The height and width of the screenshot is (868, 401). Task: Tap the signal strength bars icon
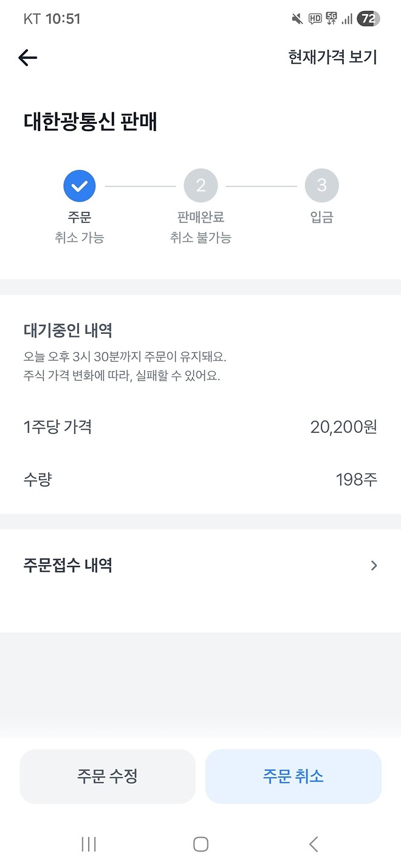pyautogui.click(x=348, y=18)
